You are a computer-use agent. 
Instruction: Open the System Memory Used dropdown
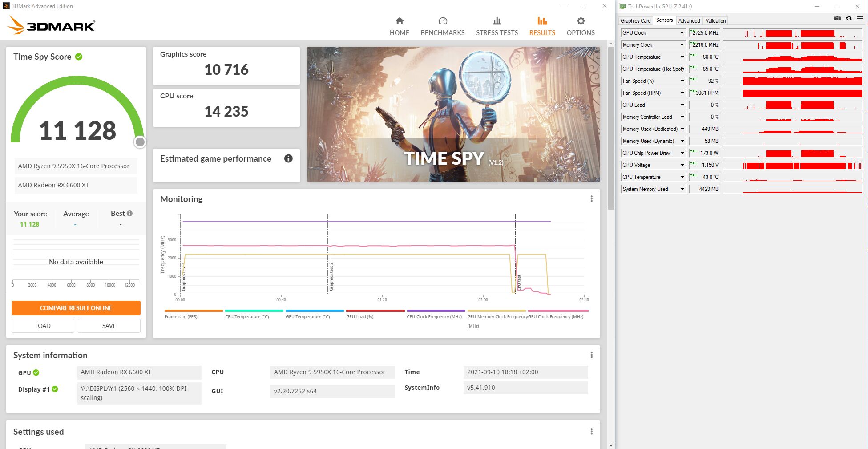click(682, 189)
